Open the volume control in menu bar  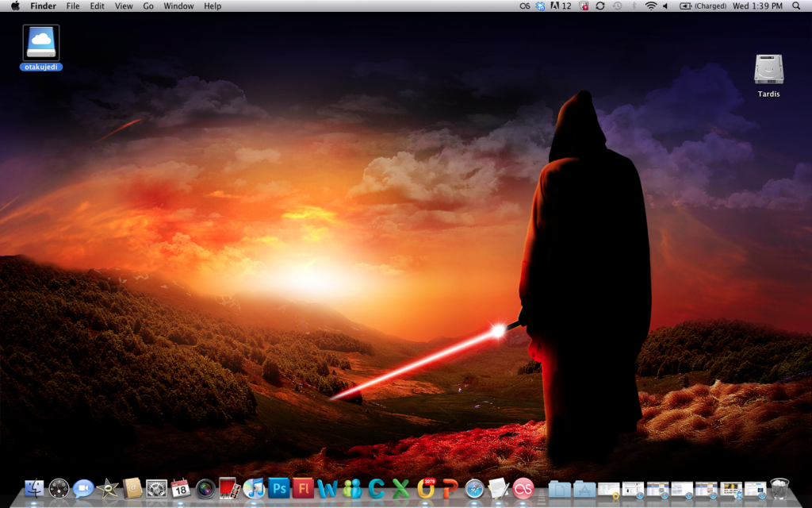pyautogui.click(x=666, y=6)
